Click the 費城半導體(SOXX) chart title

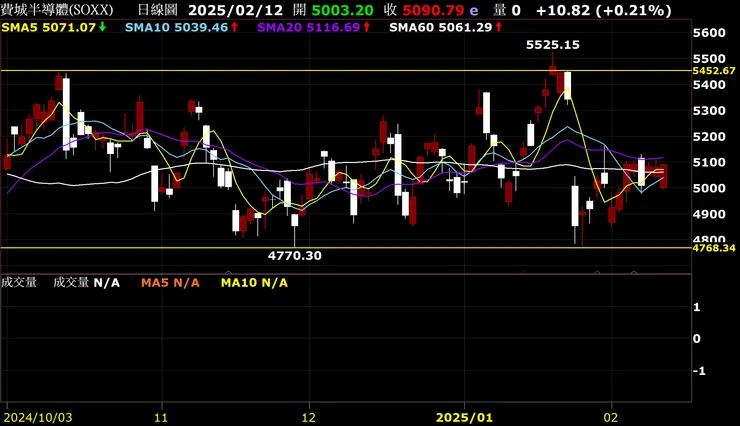tap(57, 10)
